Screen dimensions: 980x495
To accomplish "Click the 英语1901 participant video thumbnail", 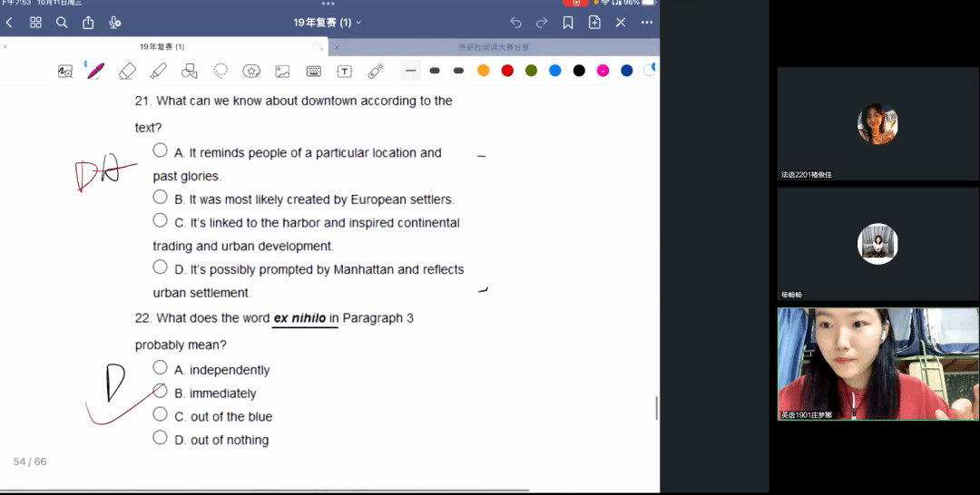I will point(877,364).
